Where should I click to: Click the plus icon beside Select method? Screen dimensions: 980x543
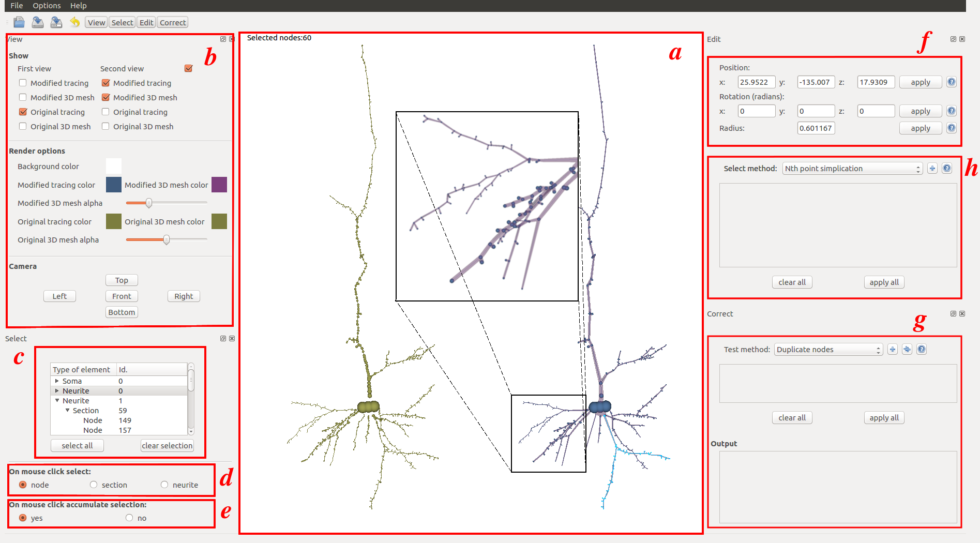click(932, 169)
